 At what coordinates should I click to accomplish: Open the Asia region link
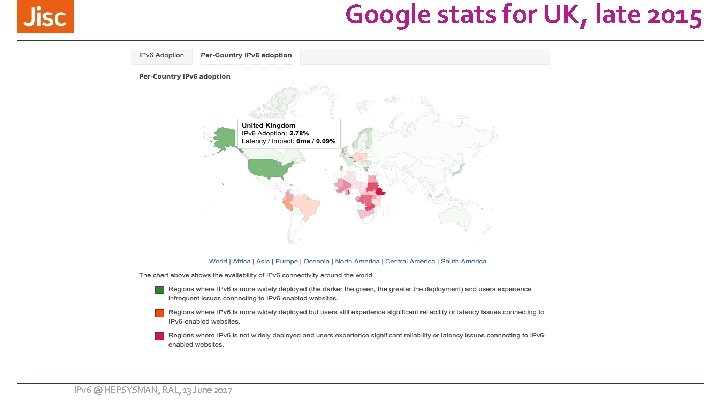[263, 261]
